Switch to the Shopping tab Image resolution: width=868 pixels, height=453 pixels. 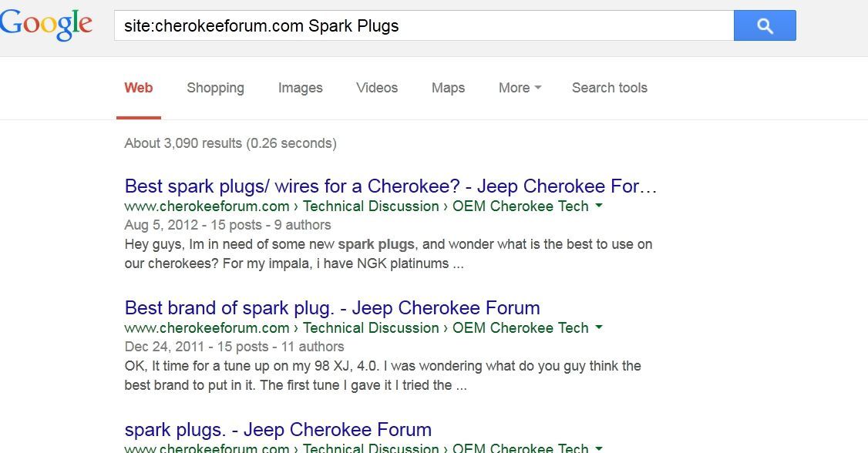point(215,88)
